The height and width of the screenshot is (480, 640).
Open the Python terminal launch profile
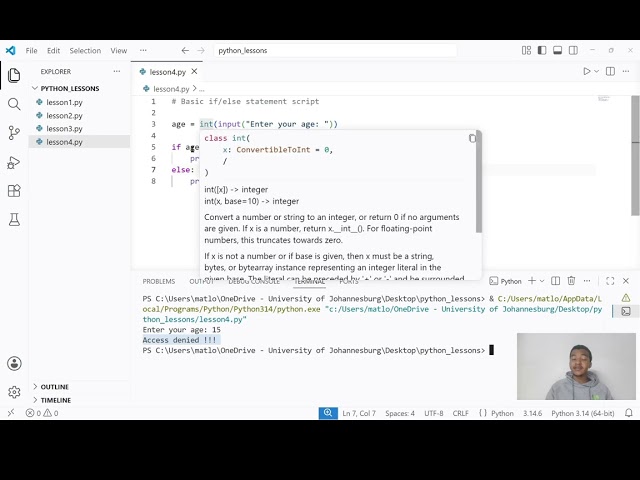tap(505, 281)
